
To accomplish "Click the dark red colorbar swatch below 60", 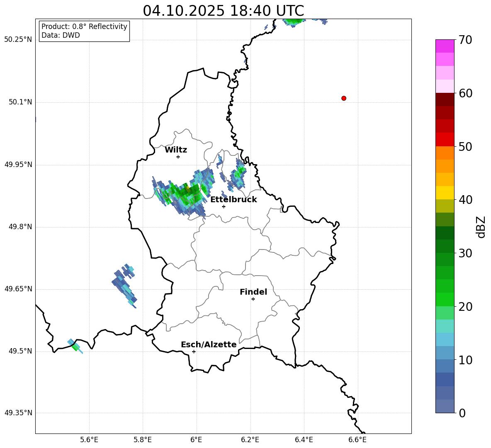I will click(445, 99).
